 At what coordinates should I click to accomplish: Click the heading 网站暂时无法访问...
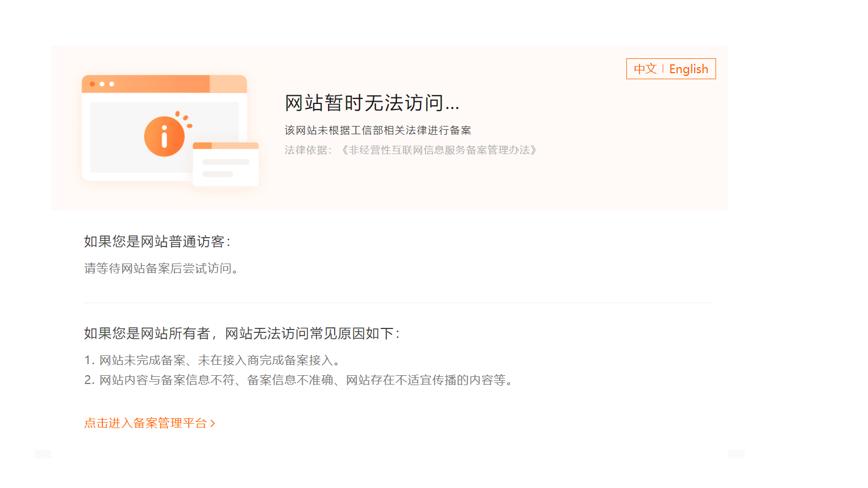pyautogui.click(x=372, y=103)
